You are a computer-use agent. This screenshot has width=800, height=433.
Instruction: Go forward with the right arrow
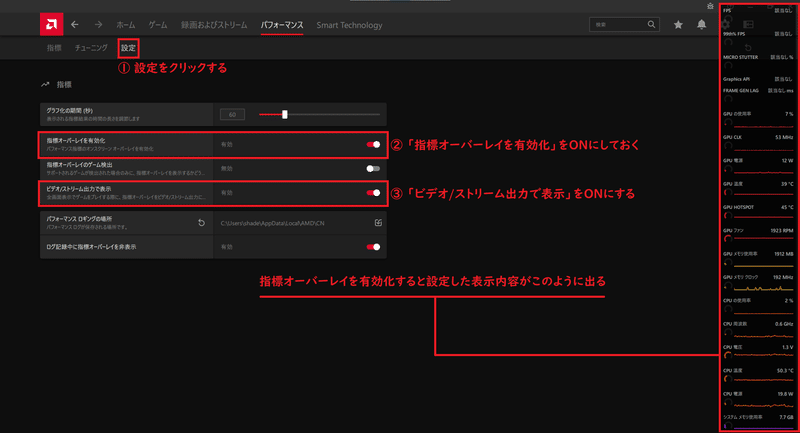tap(98, 24)
